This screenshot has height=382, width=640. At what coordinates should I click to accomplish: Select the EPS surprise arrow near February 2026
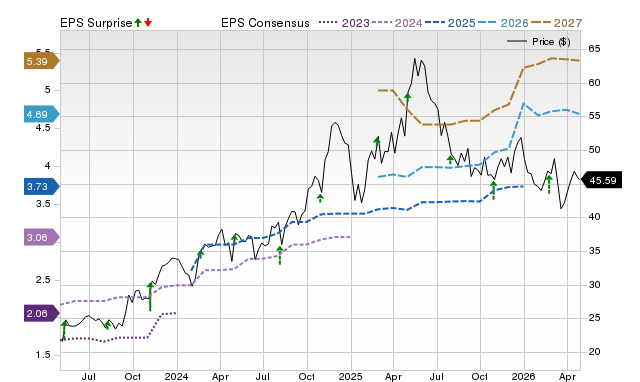pyautogui.click(x=549, y=184)
